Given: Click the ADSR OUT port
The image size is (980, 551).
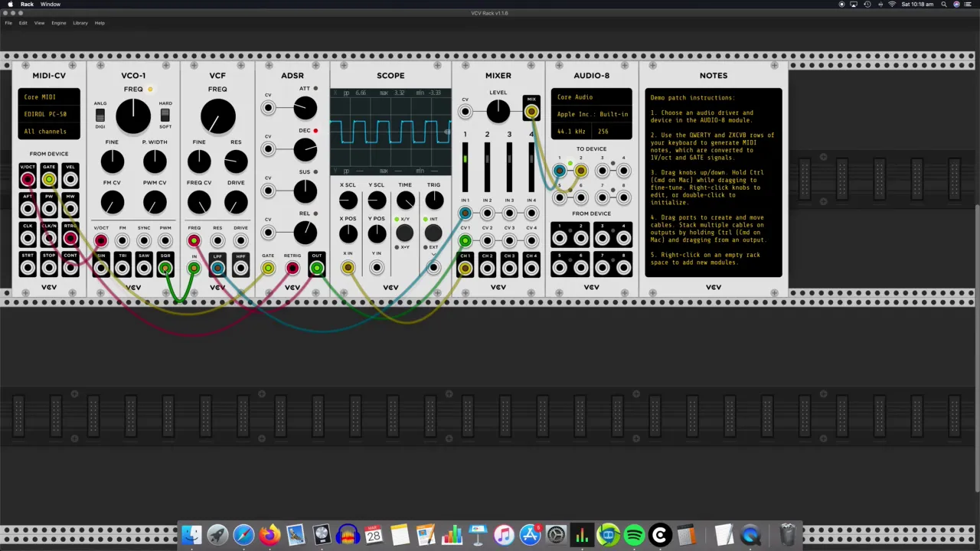Looking at the screenshot, I should coord(316,269).
